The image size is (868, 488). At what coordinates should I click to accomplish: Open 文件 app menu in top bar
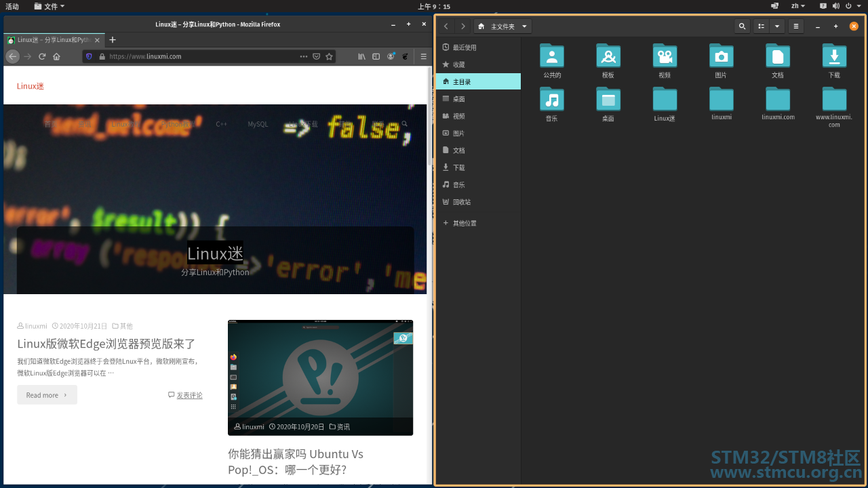[x=50, y=6]
